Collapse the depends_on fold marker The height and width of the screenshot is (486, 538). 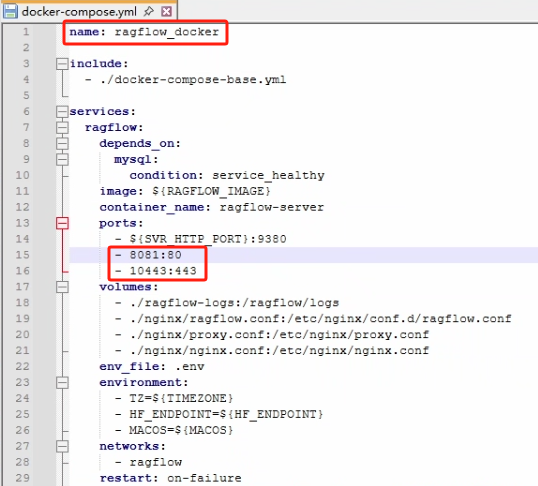pyautogui.click(x=62, y=143)
